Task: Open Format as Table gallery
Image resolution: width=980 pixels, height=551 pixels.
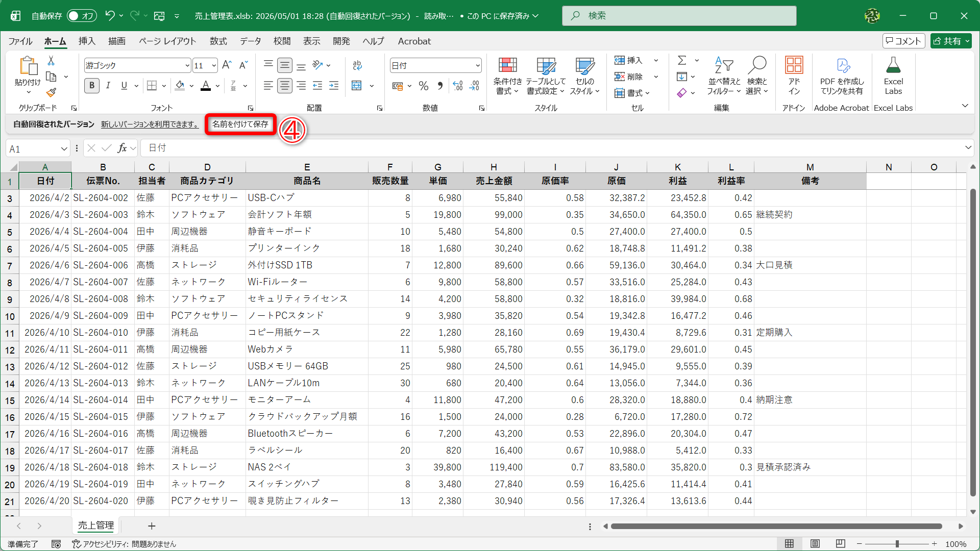Action: (546, 76)
